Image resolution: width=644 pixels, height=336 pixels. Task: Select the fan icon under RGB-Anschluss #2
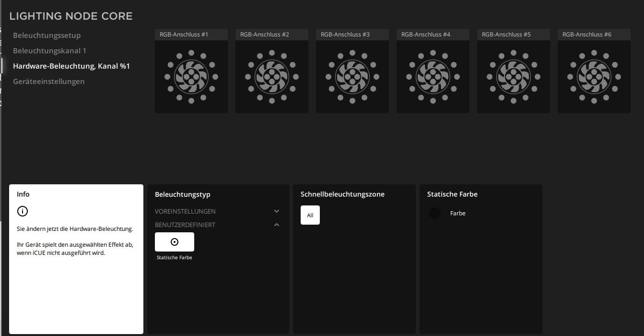tap(272, 77)
